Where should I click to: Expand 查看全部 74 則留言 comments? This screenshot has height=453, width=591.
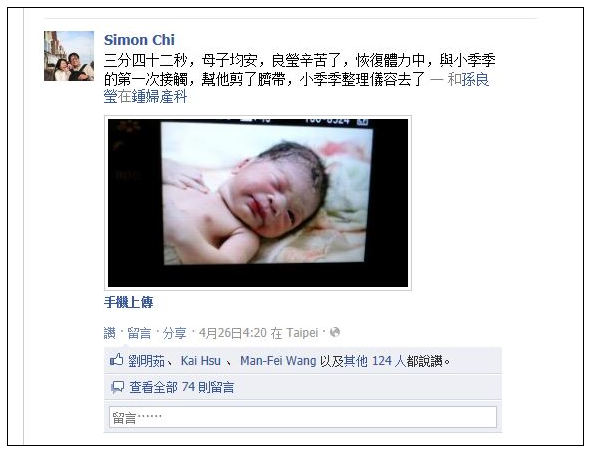pyautogui.click(x=182, y=387)
